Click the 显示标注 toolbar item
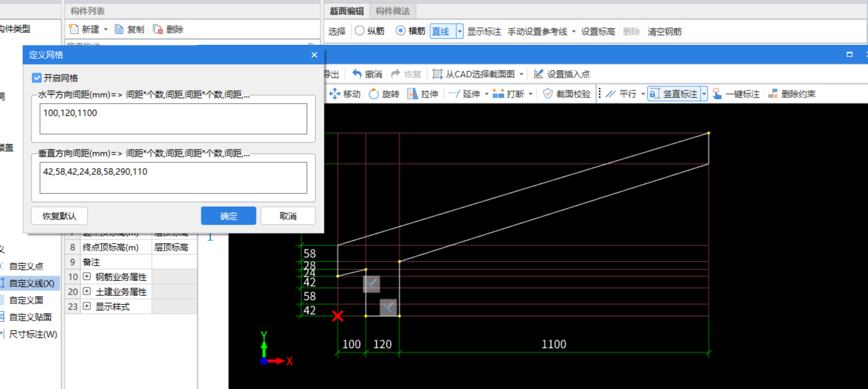Image resolution: width=868 pixels, height=389 pixels. point(484,32)
